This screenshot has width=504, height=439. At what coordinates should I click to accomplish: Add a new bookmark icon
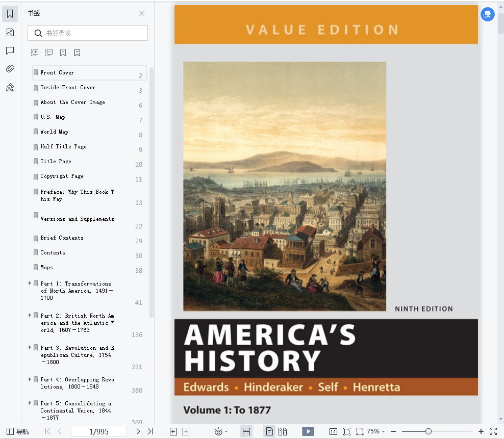(63, 53)
